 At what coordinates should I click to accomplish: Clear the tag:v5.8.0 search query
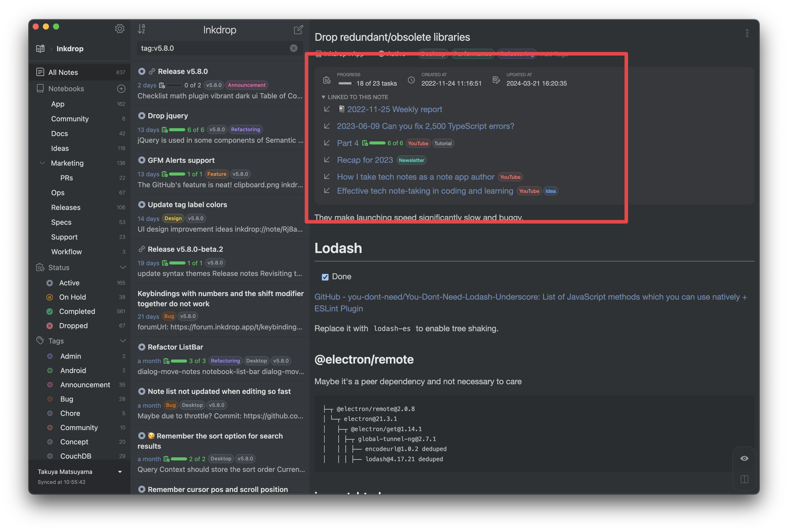point(294,48)
